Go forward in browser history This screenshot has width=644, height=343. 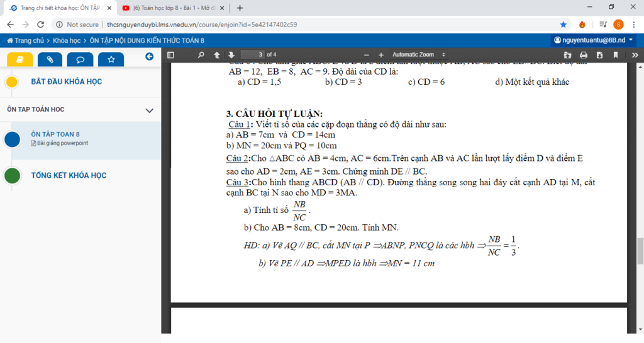tap(25, 24)
